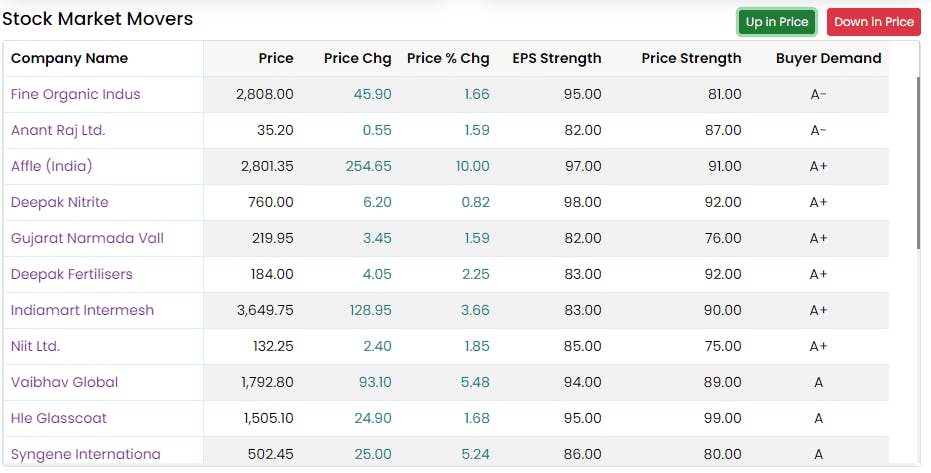Open Anant Raj Ltd. stock page
The image size is (931, 473).
tap(58, 130)
